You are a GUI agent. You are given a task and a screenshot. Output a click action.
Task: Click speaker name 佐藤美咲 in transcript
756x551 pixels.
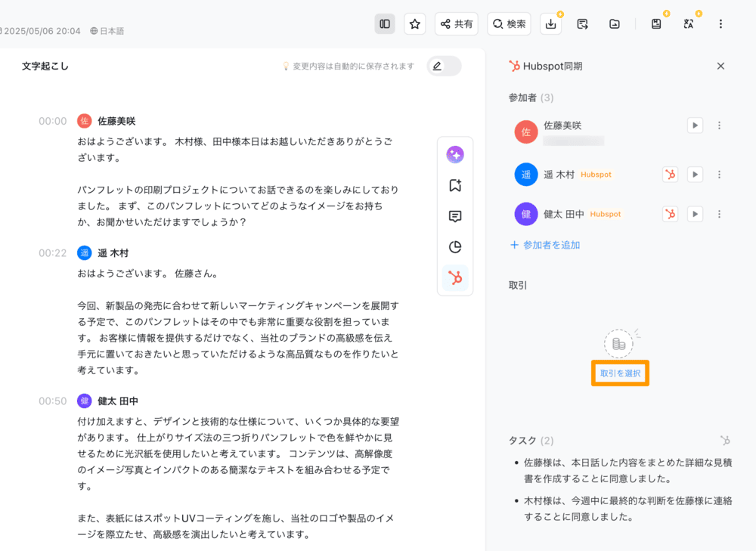click(116, 121)
